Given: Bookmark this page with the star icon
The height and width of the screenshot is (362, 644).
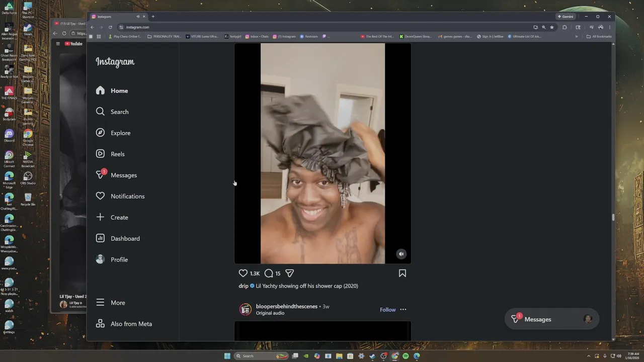Looking at the screenshot, I should 552,27.
